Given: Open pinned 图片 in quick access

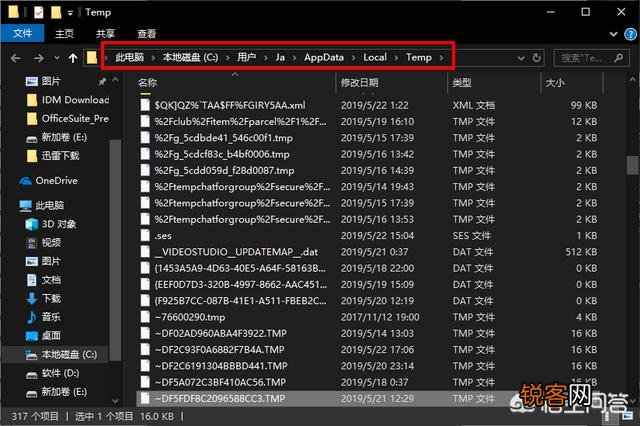Looking at the screenshot, I should pos(51,81).
